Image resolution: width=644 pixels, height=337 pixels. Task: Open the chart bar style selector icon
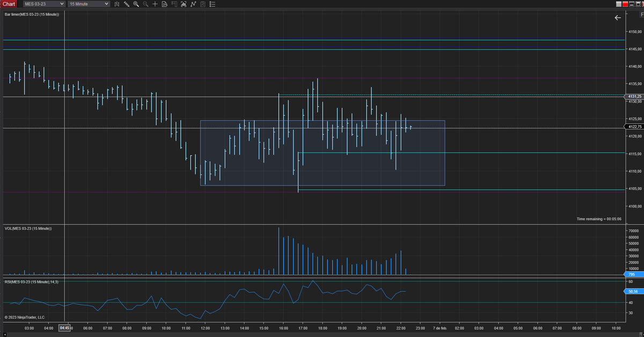(x=117, y=4)
